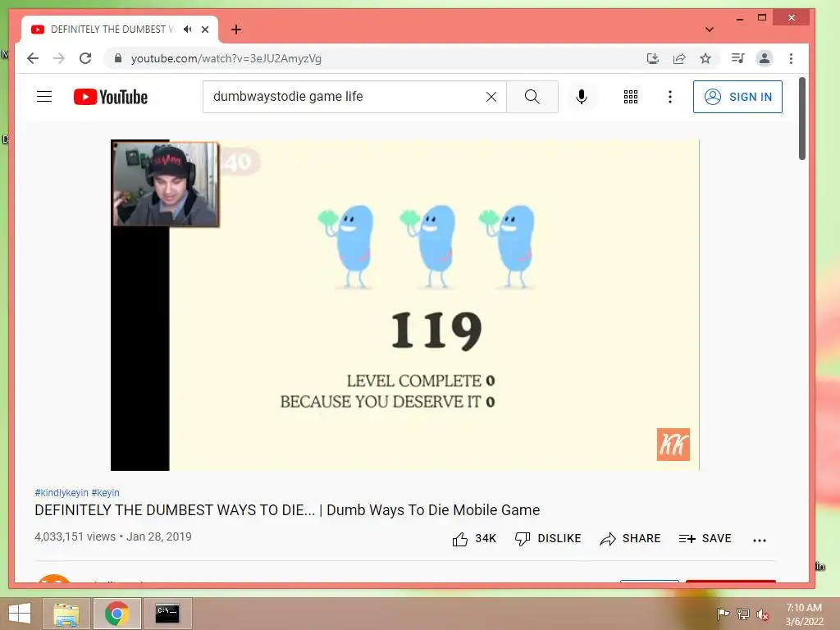Open the Chrome three-dot menu
The width and height of the screenshot is (840, 630).
(x=791, y=58)
